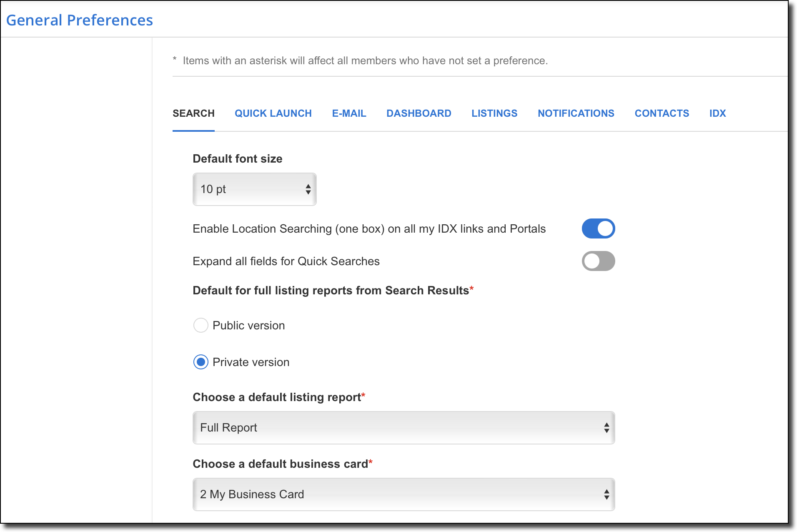Choose the Private version radio button
Screen dimensions: 797x532
[x=201, y=362]
